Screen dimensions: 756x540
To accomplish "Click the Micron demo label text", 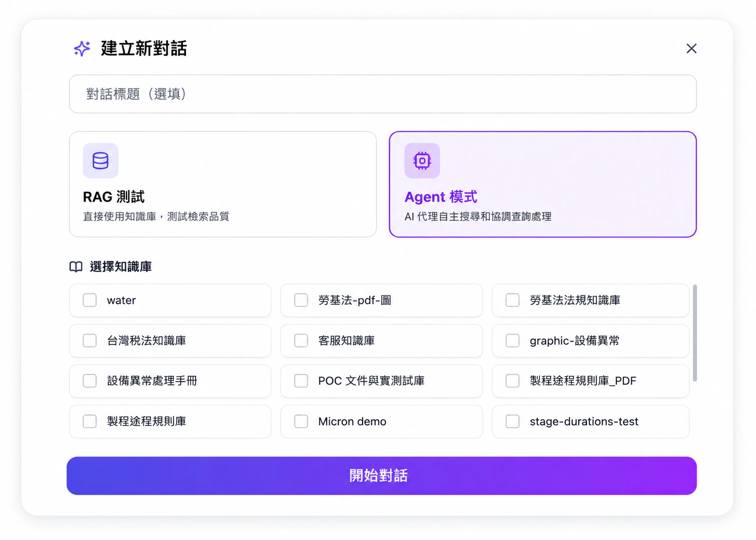I will pos(352,422).
